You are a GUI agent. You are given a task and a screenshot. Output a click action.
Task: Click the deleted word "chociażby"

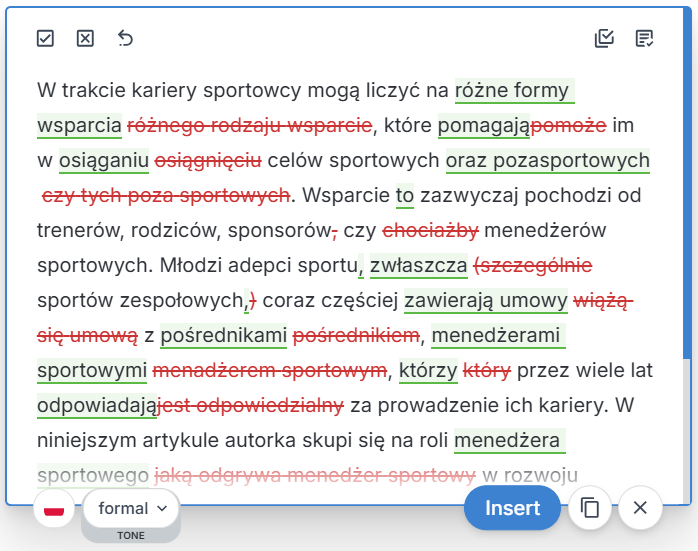pyautogui.click(x=431, y=231)
